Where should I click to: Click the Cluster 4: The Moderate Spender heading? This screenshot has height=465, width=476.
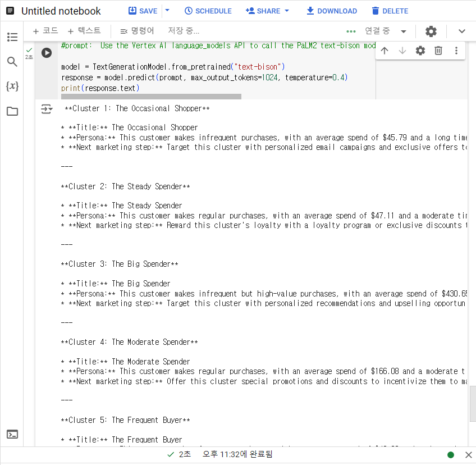click(129, 342)
